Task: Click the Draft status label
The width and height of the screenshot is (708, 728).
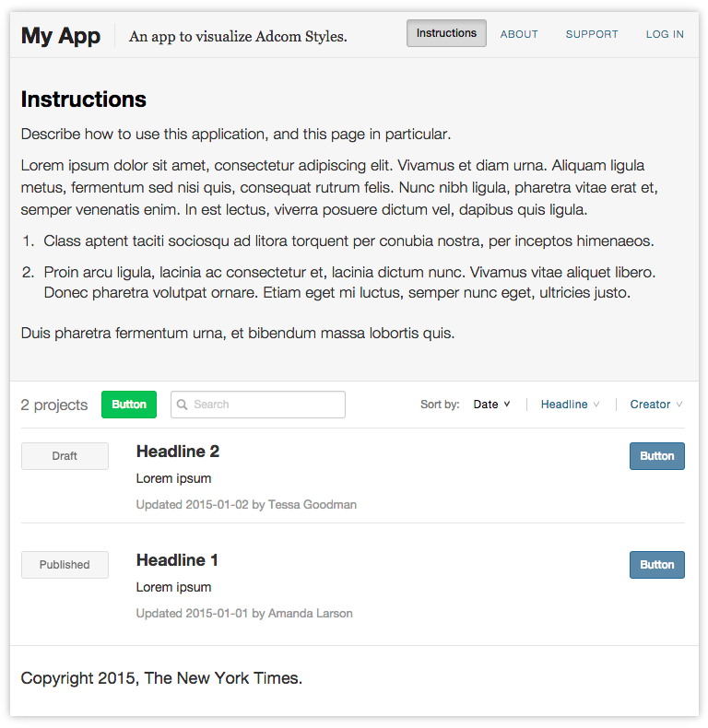Action: coord(65,456)
